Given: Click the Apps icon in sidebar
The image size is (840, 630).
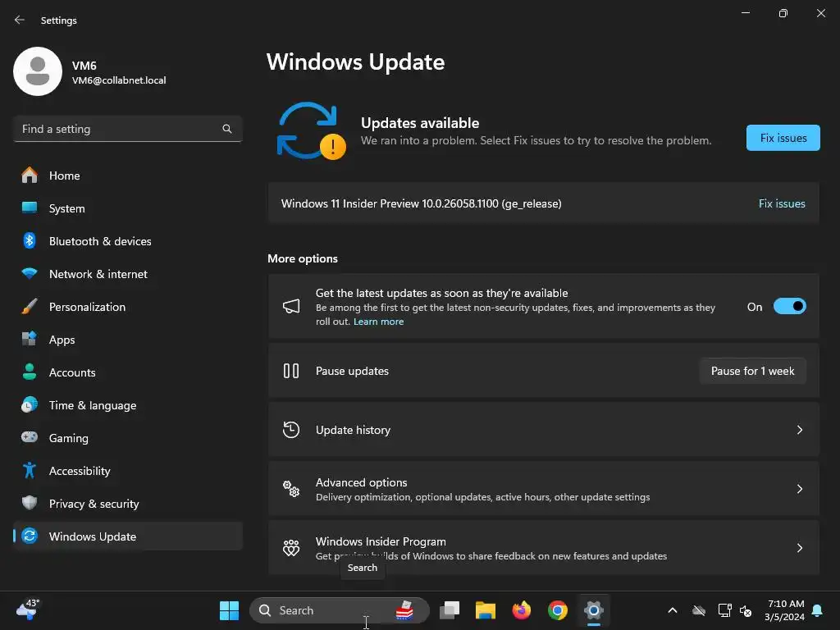Looking at the screenshot, I should coord(30,339).
